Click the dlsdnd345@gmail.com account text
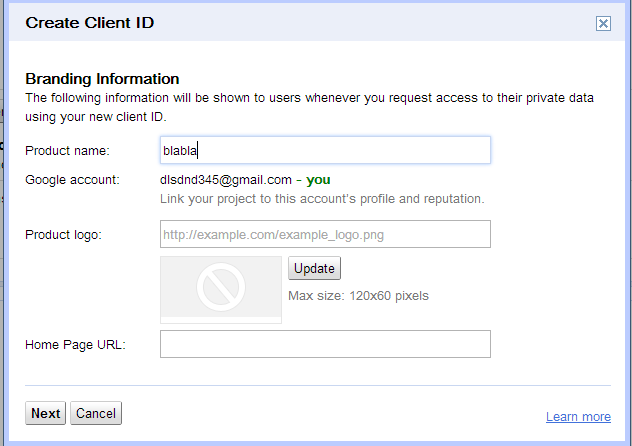This screenshot has height=446, width=632. [226, 180]
